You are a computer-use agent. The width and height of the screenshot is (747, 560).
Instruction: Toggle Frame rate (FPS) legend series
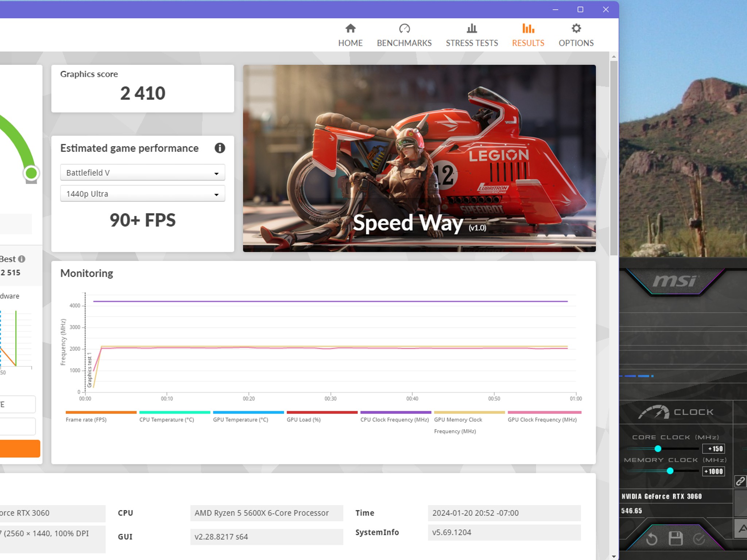(x=101, y=417)
